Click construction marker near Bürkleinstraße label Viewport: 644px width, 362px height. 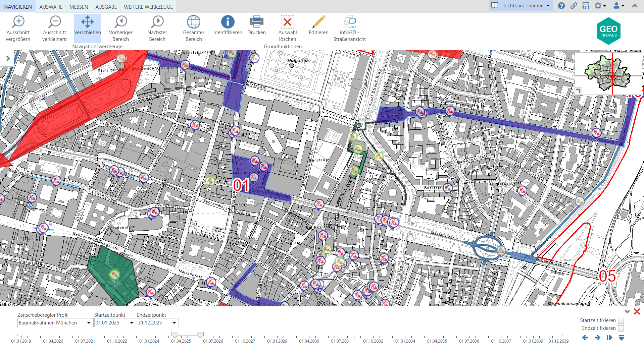(x=448, y=188)
